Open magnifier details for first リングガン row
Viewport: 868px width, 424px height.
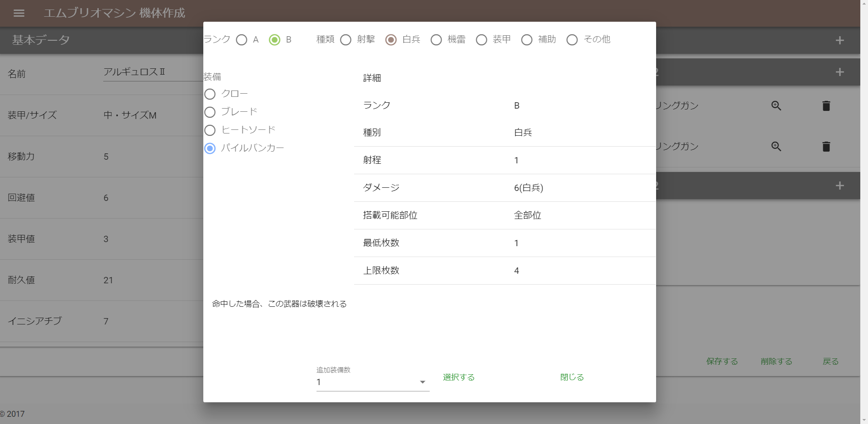776,105
